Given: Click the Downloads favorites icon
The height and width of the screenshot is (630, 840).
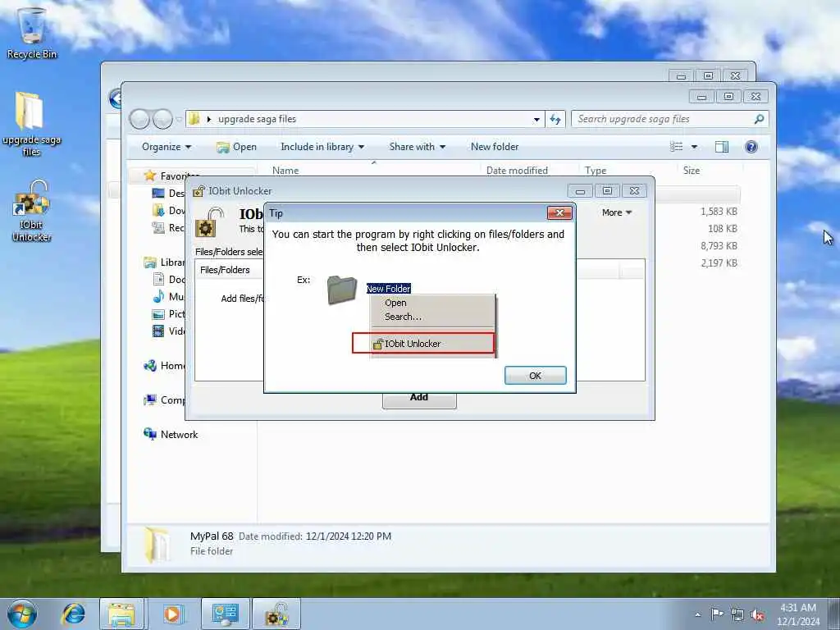Looking at the screenshot, I should [x=158, y=211].
